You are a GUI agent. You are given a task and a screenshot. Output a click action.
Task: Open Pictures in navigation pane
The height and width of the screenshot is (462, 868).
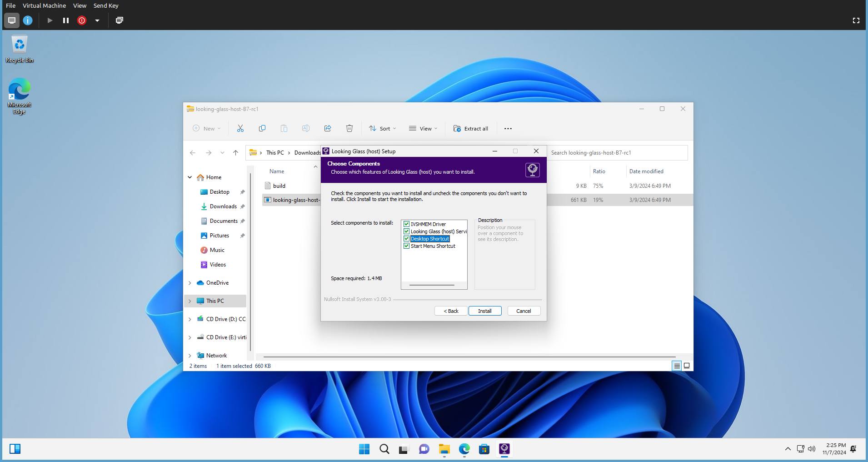[219, 236]
